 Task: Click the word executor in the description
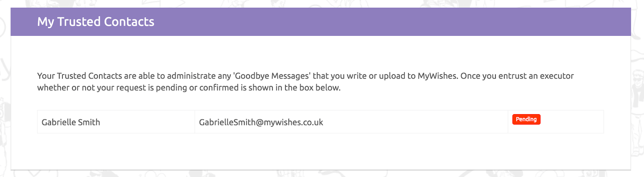pos(557,76)
